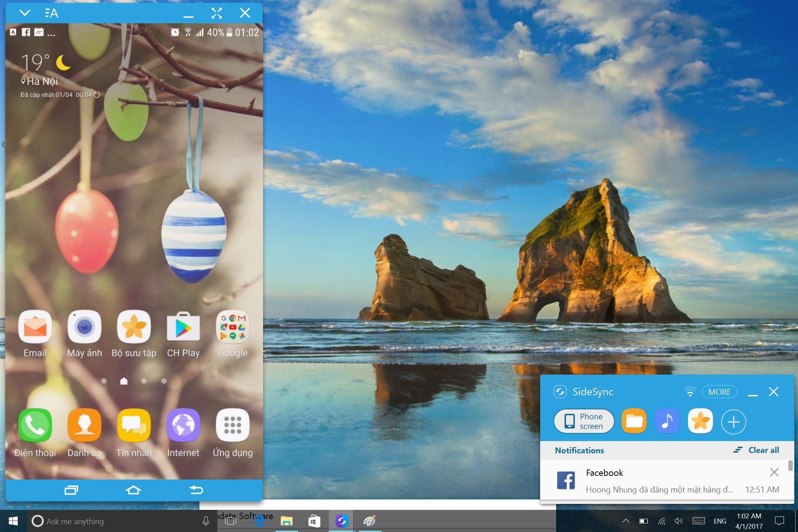
Task: Open phone Facebook status bar notification
Action: click(x=26, y=32)
